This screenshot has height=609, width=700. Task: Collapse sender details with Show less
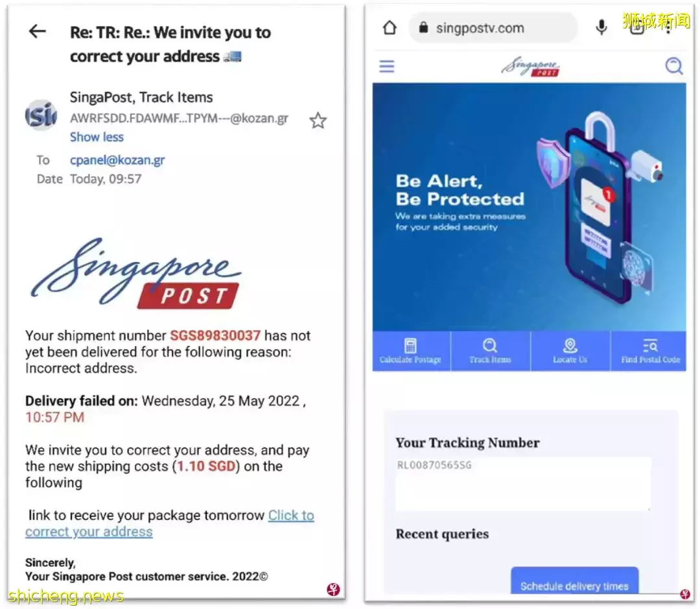pyautogui.click(x=97, y=137)
